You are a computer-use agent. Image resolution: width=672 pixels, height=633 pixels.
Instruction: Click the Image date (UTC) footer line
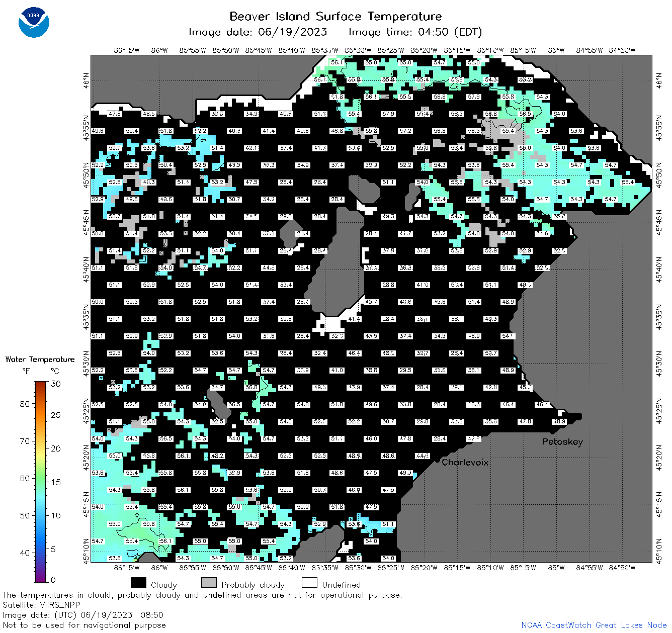tap(83, 615)
